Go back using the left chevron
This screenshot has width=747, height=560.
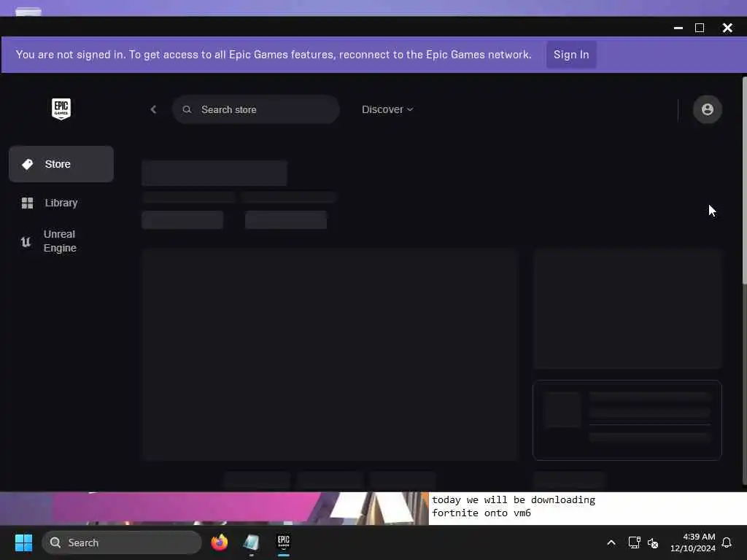153,109
